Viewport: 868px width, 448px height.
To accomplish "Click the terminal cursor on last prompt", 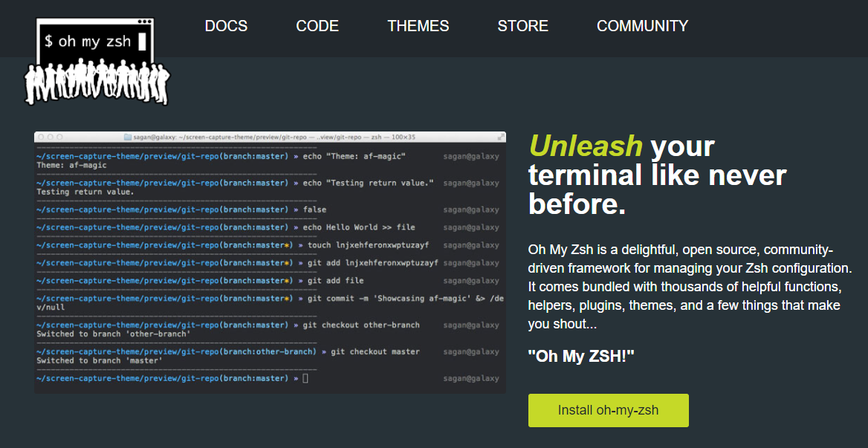I will 305,378.
